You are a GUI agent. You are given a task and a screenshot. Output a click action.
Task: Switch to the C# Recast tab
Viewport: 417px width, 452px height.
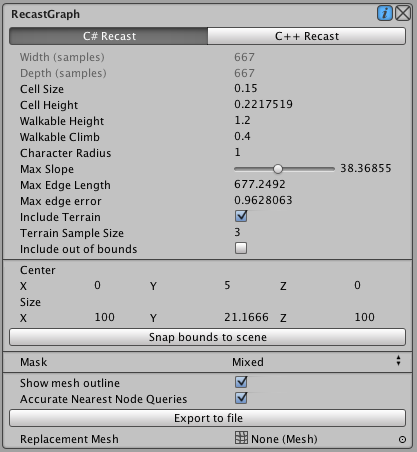[109, 36]
